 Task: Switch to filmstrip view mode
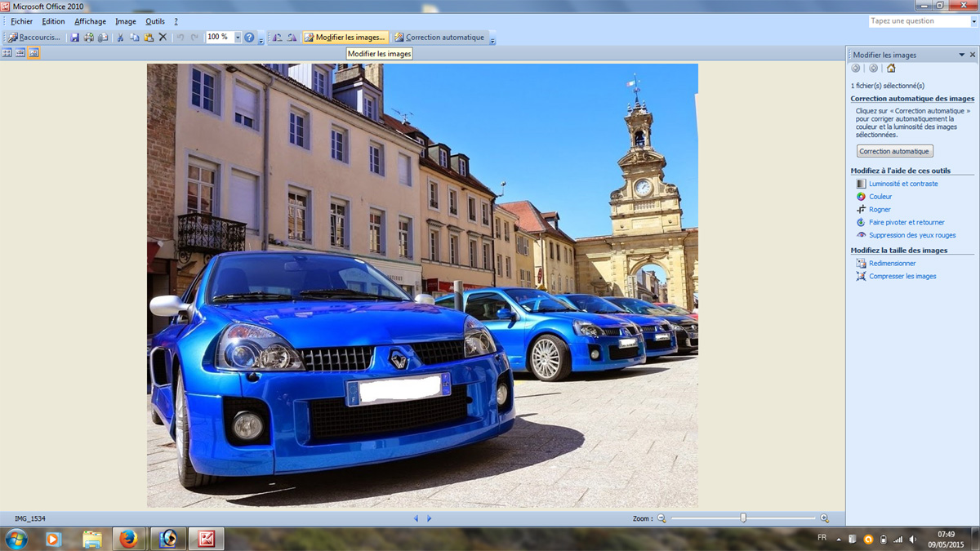[x=20, y=53]
